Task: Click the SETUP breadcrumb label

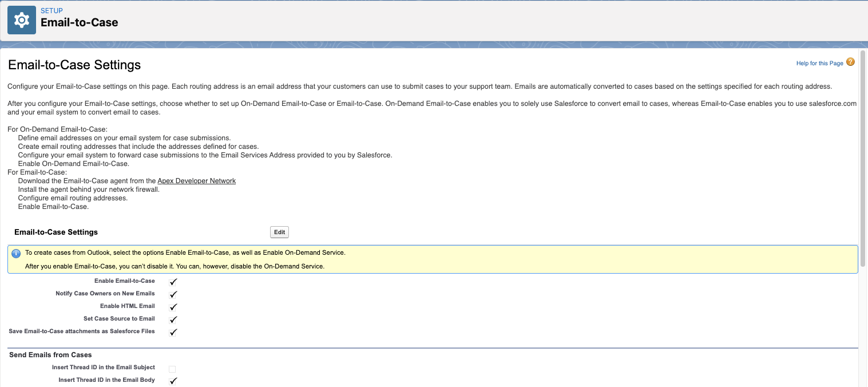Action: coord(51,11)
